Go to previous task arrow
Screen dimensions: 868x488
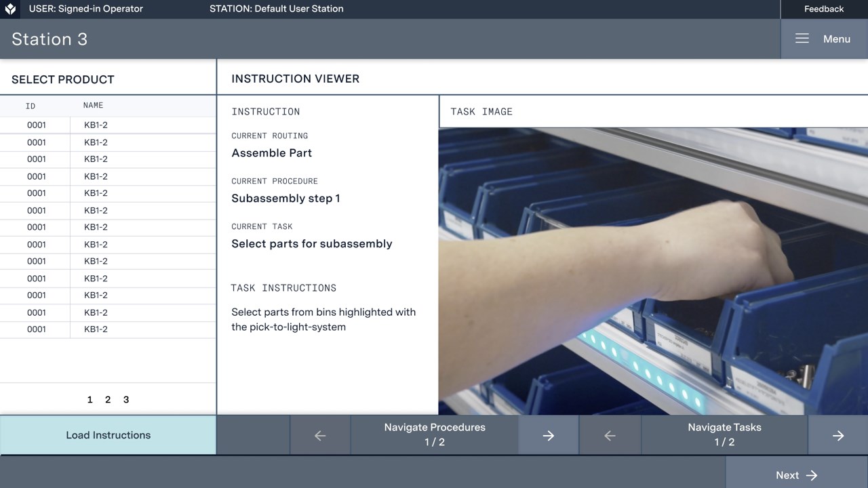[x=610, y=435]
